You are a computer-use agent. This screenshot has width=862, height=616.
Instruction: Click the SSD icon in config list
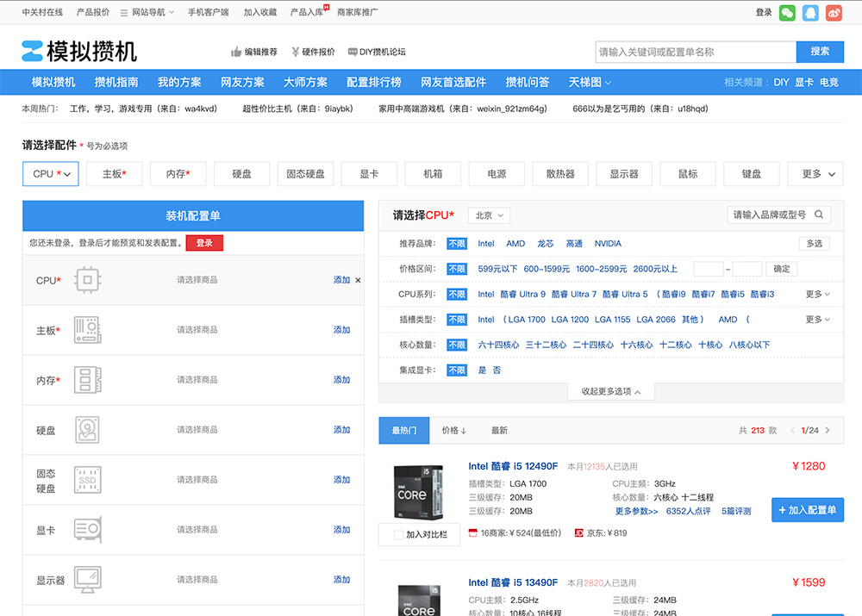[87, 480]
